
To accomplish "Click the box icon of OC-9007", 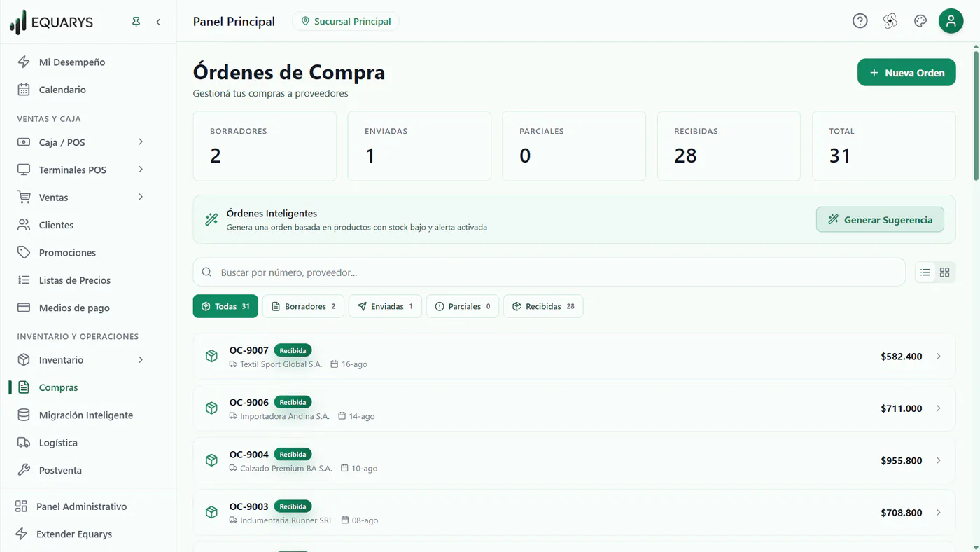I will 211,356.
